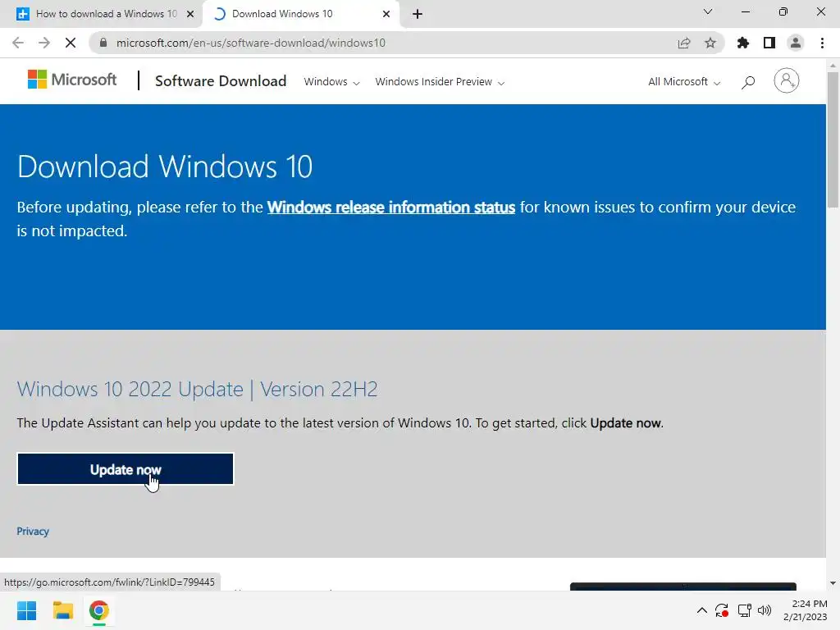Image resolution: width=840 pixels, height=630 pixels.
Task: Click the padlock site info icon
Action: tap(103, 43)
